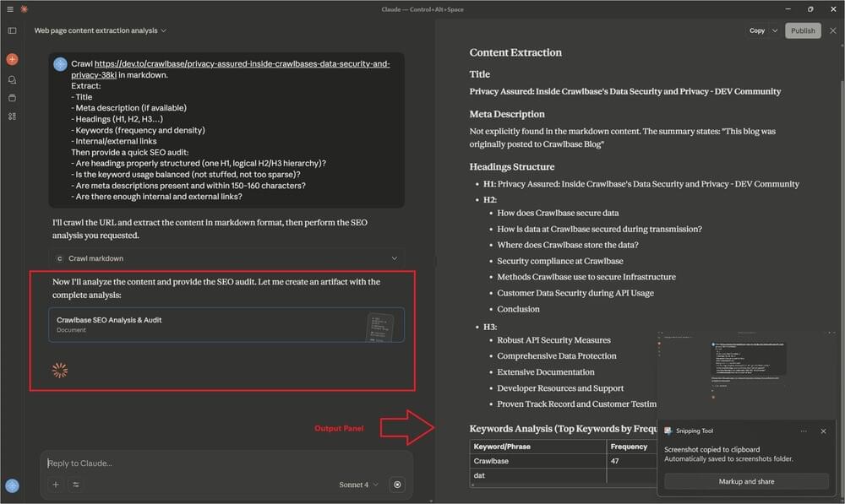Viewport: 845px width, 504px height.
Task: Open the response tools sliders icon
Action: click(74, 485)
